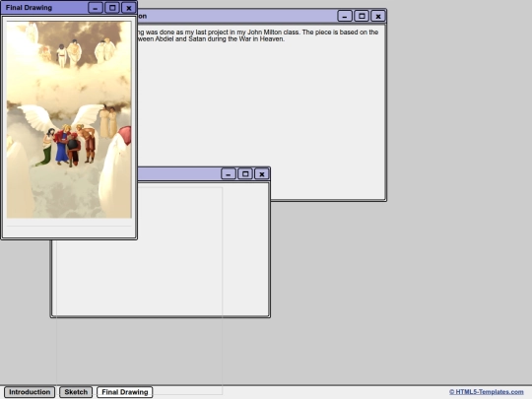Viewport: 532px width, 399px height.
Task: Minimize the Final Drawing window
Action: [96, 8]
